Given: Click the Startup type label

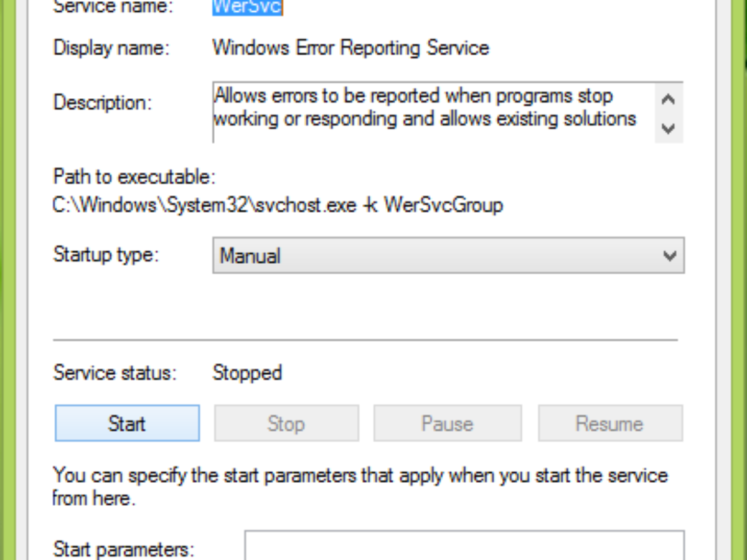Looking at the screenshot, I should pos(106,254).
